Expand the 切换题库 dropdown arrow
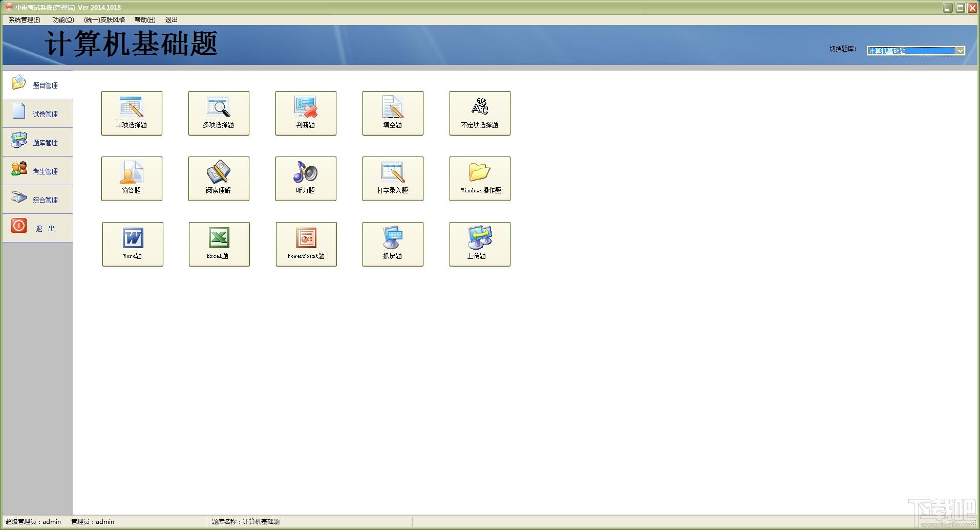 pos(961,51)
